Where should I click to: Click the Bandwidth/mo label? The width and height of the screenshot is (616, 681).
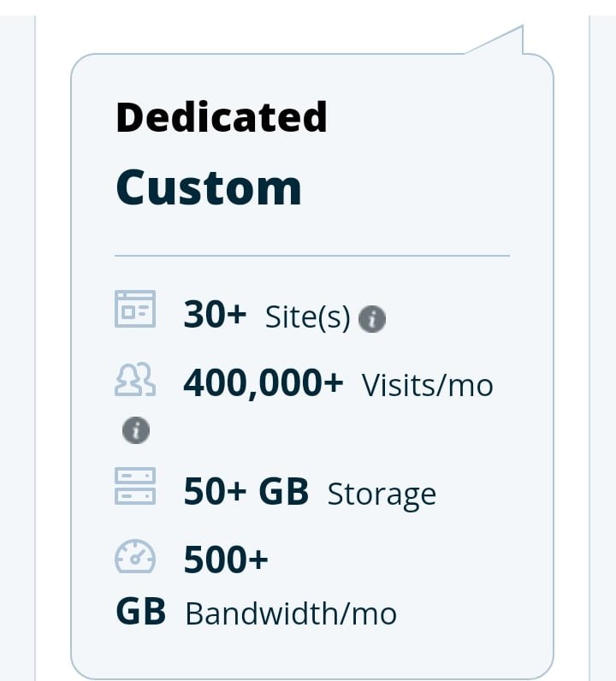pos(291,613)
